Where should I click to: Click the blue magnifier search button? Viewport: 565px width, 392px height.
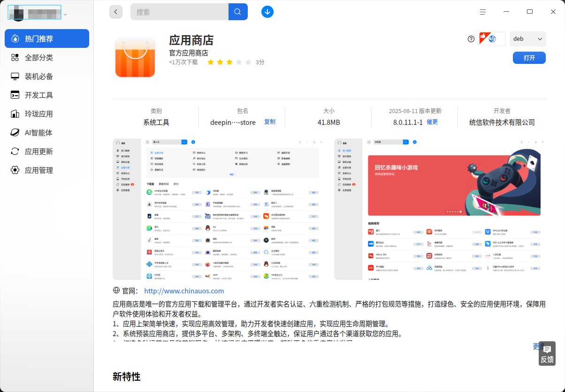pos(238,12)
